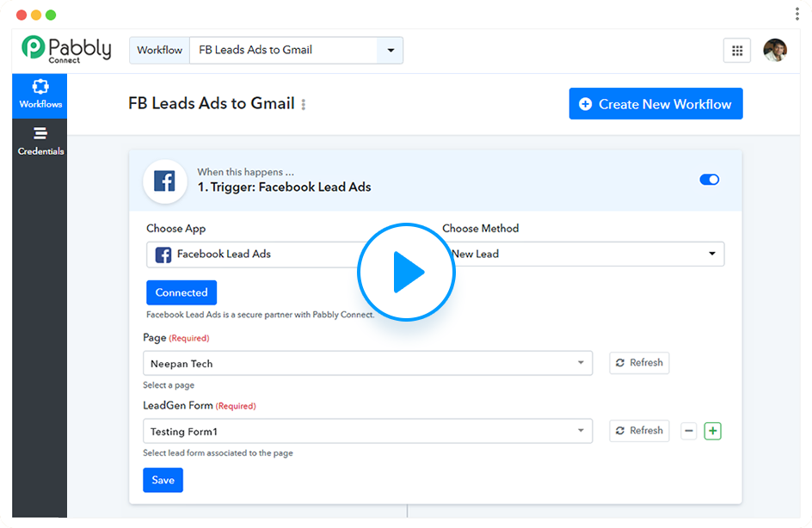
Task: Click the macOS yellow minimize dot
Action: (x=36, y=15)
